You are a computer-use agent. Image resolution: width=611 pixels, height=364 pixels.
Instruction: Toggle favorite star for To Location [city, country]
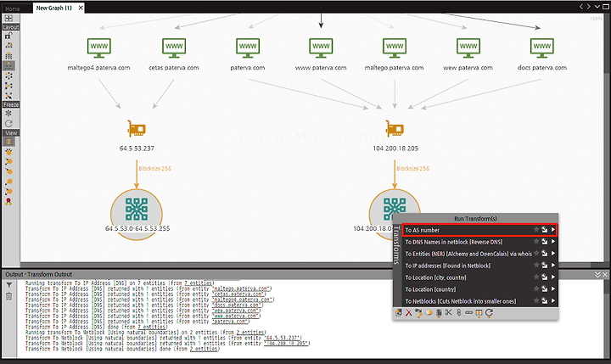536,277
